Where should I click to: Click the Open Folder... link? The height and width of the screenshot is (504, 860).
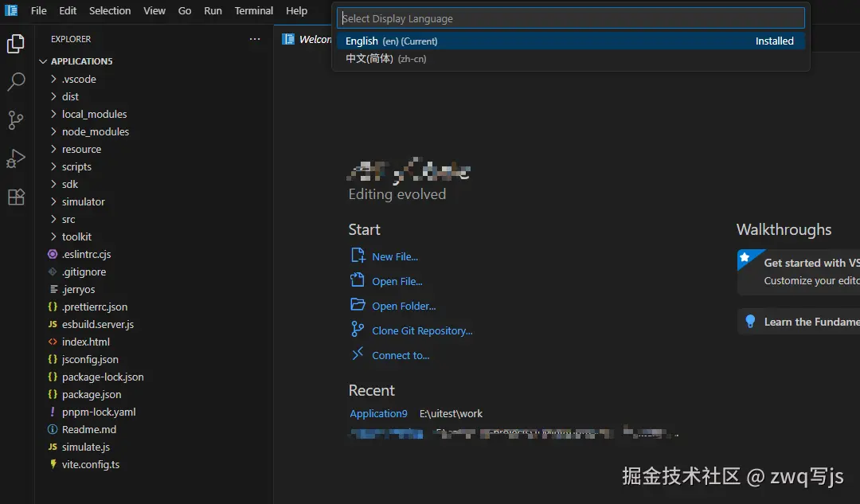click(x=404, y=306)
